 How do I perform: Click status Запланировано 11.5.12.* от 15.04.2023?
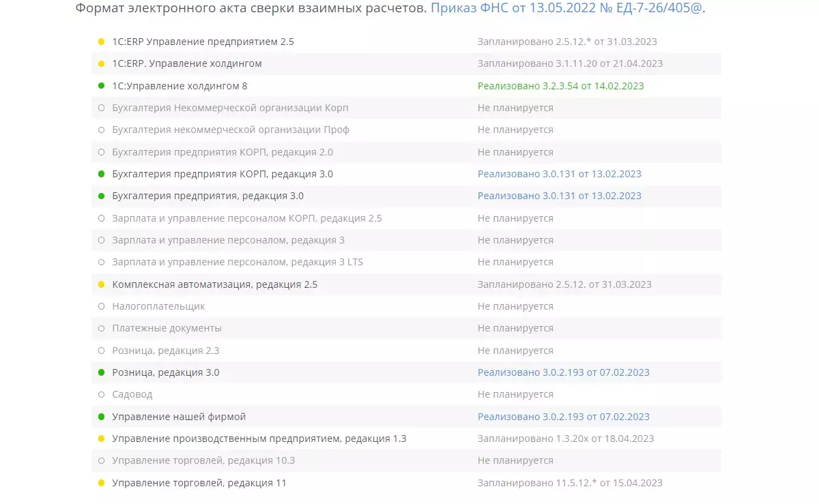[x=570, y=483]
